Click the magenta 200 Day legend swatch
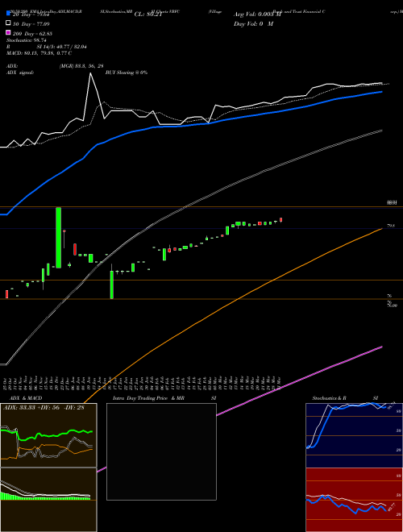This screenshot has height=532, width=403. tap(9, 33)
